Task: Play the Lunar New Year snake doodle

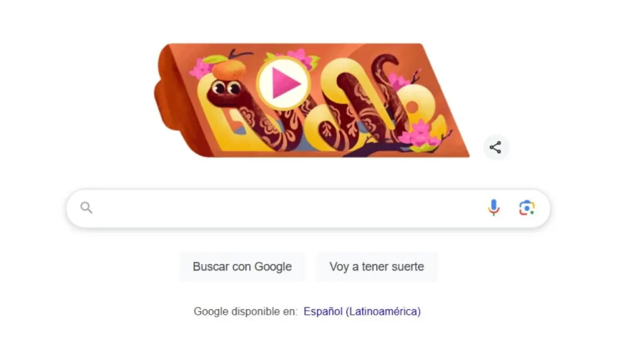Action: click(x=283, y=84)
